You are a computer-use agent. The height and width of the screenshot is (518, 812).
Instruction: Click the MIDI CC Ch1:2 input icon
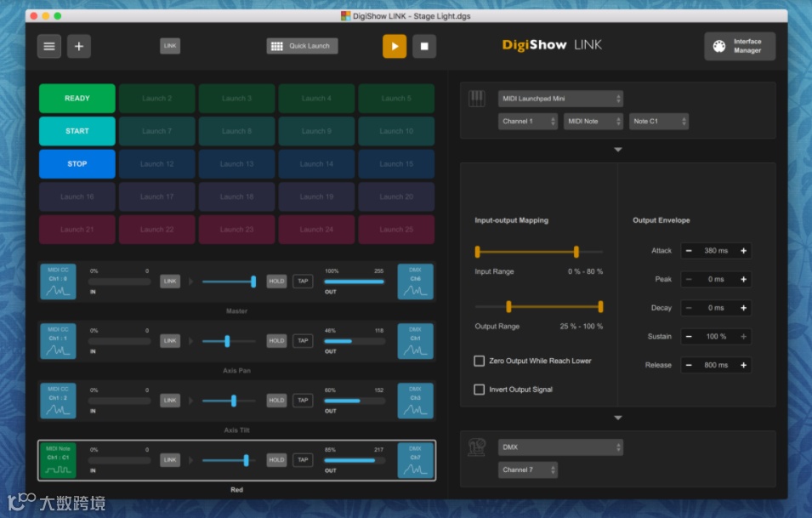(58, 401)
